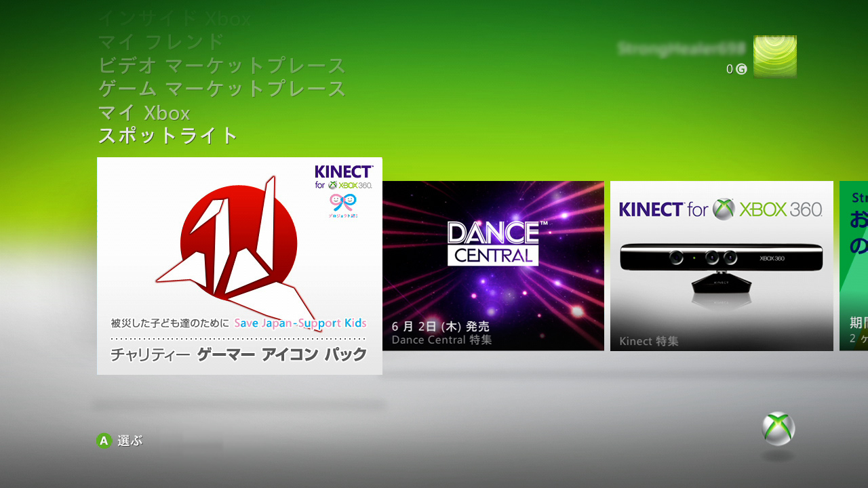This screenshot has height=488, width=868.
Task: Click the Save Japan-Support Kids text
Action: click(300, 323)
